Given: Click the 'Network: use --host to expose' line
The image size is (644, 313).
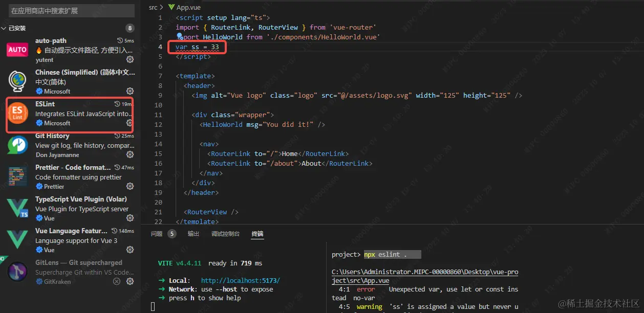Looking at the screenshot, I should point(221,289).
